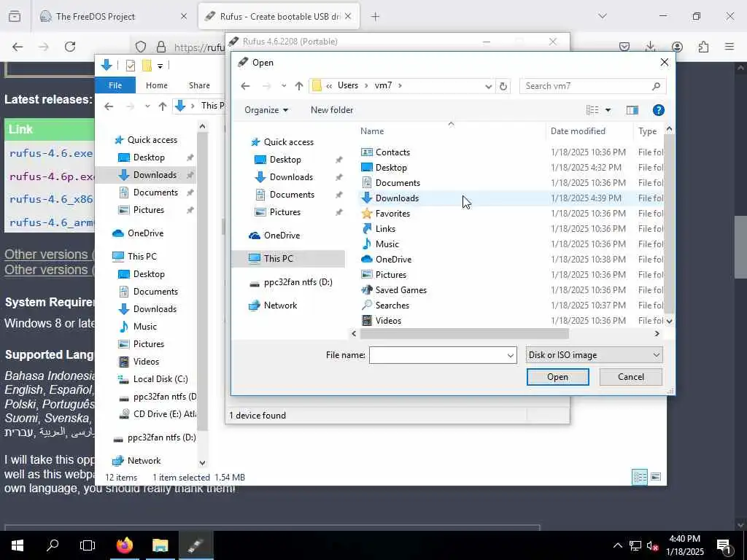Click the New folder button
Image resolution: width=747 pixels, height=560 pixels.
(332, 110)
